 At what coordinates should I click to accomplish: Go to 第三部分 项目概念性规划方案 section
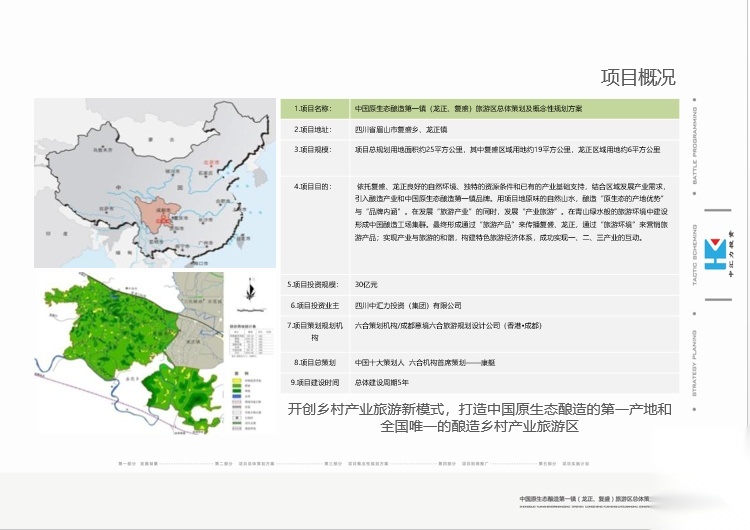click(356, 464)
